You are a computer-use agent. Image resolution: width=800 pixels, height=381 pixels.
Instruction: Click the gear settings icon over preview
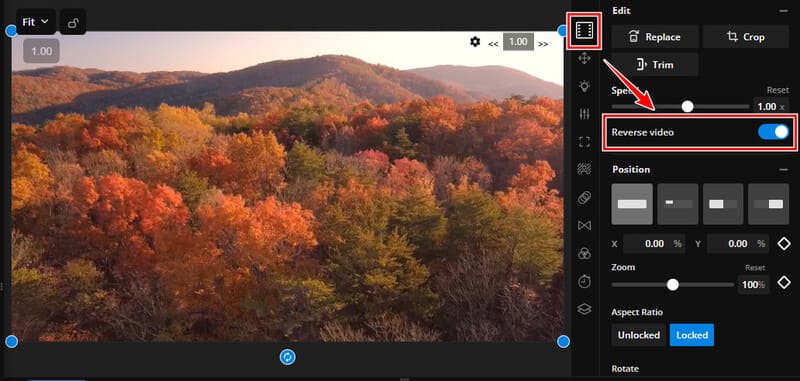[x=475, y=42]
